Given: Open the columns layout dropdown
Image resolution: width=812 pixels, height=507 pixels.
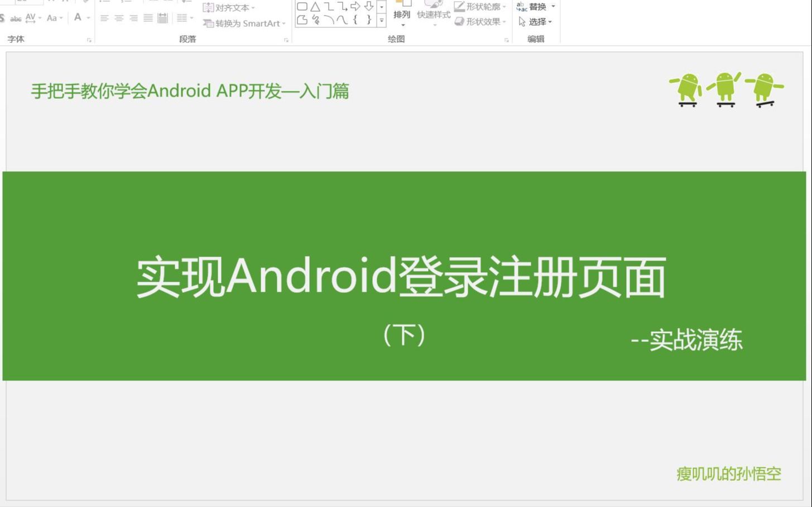Looking at the screenshot, I should point(185,18).
